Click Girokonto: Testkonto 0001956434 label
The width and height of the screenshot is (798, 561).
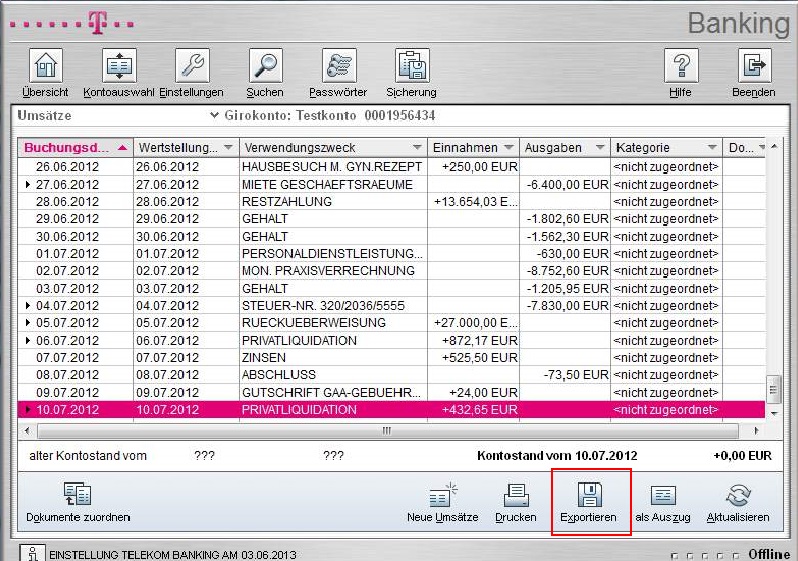click(330, 116)
